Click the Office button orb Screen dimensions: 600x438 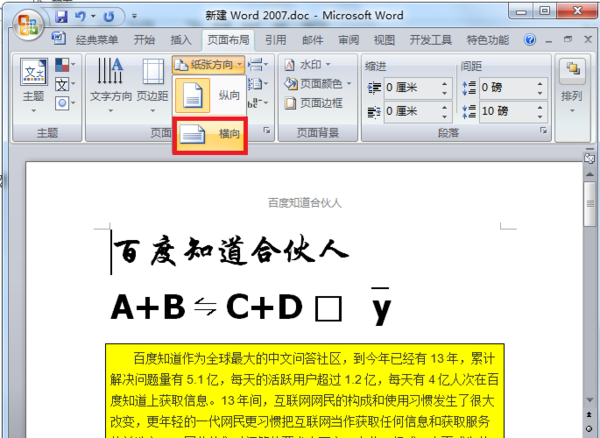pos(28,24)
